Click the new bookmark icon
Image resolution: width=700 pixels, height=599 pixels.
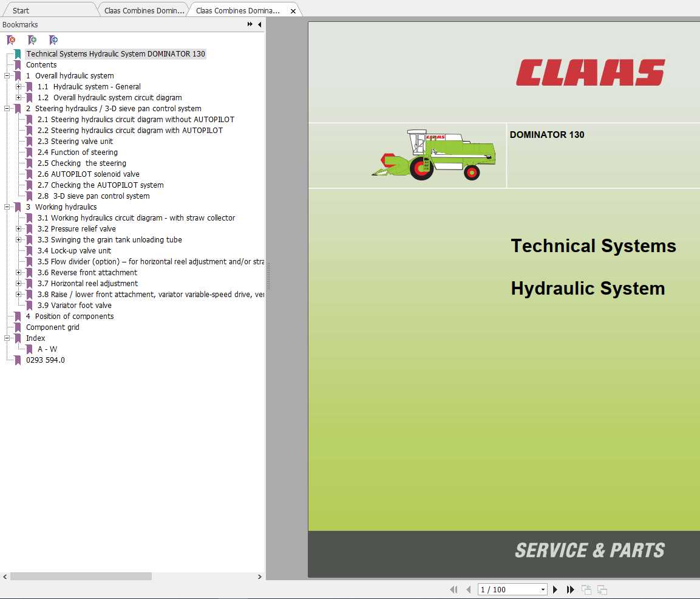pyautogui.click(x=32, y=39)
